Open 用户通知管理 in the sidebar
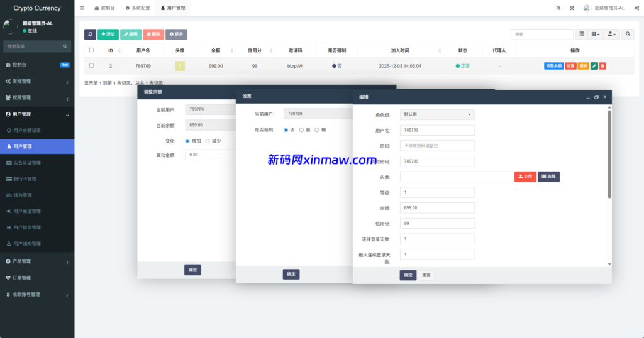 pyautogui.click(x=27, y=244)
